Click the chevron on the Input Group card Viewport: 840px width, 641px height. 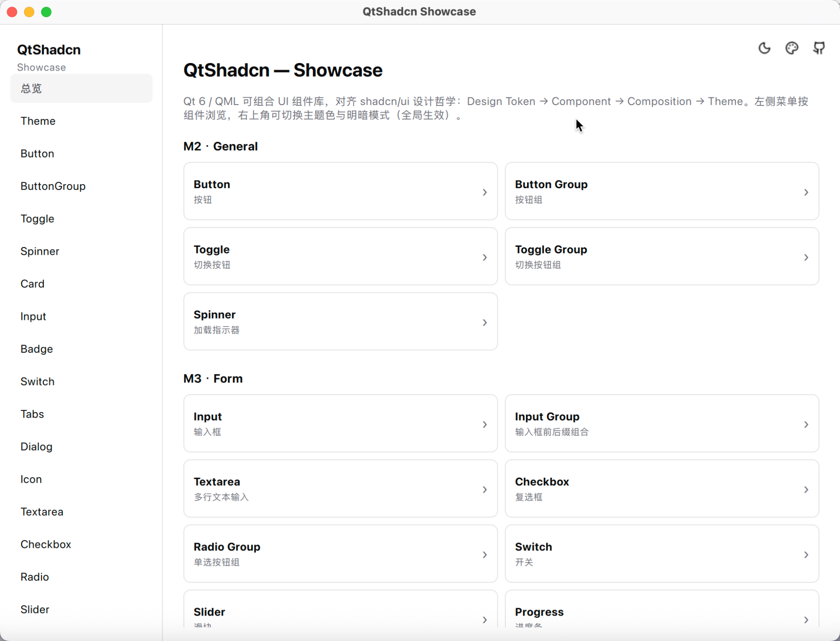(806, 424)
